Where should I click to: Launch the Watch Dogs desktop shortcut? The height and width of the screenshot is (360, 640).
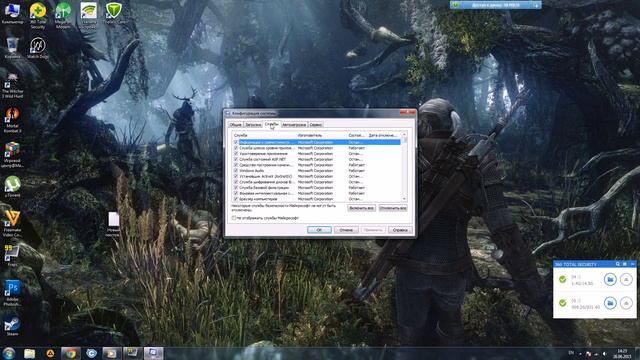click(38, 48)
